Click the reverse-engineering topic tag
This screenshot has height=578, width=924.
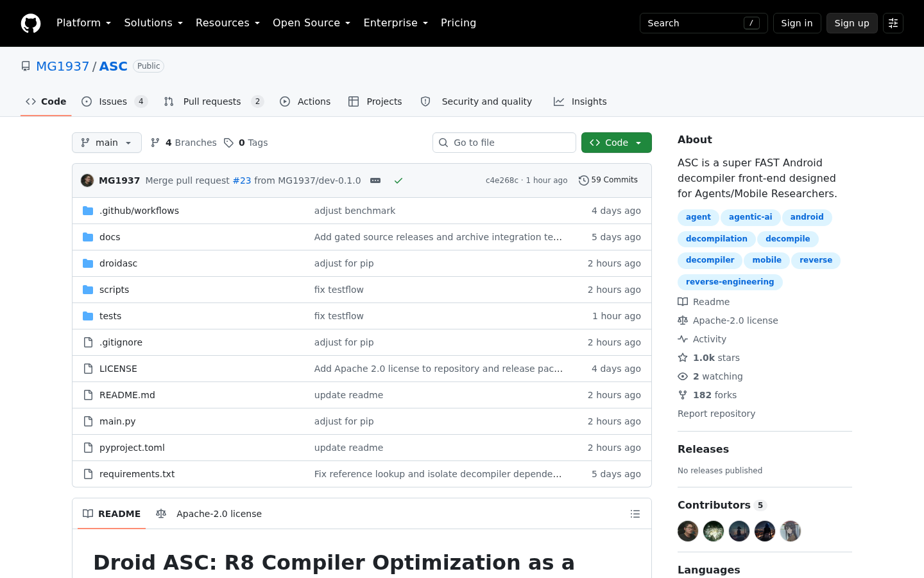tap(730, 282)
